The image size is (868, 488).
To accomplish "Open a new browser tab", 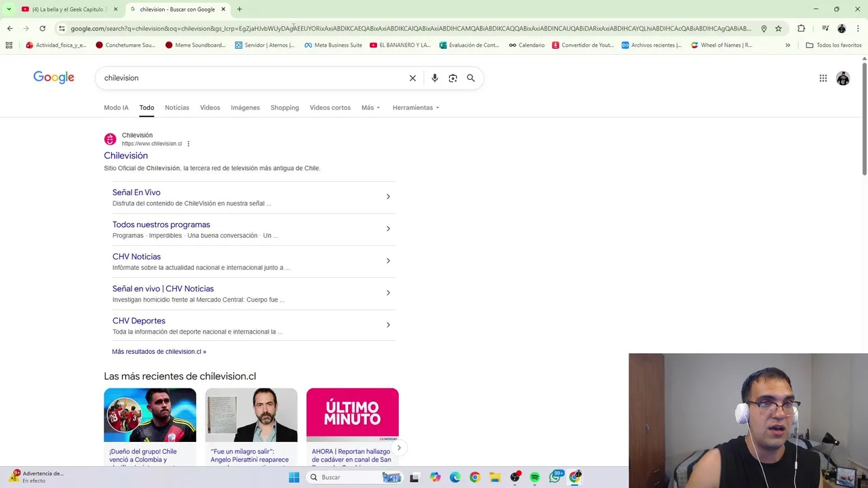I will 239,9.
